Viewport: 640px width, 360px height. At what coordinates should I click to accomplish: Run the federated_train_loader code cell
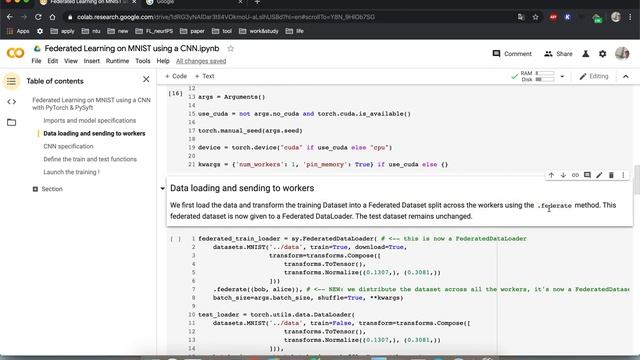[176, 239]
